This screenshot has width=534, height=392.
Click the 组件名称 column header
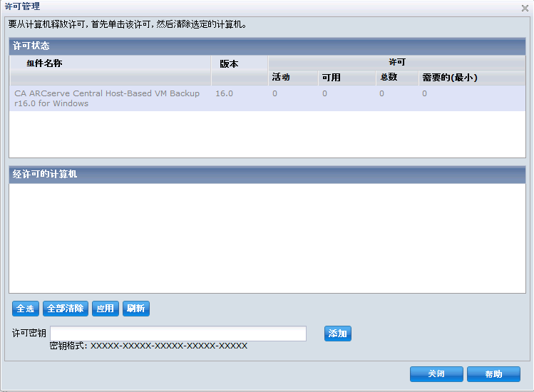pyautogui.click(x=110, y=70)
